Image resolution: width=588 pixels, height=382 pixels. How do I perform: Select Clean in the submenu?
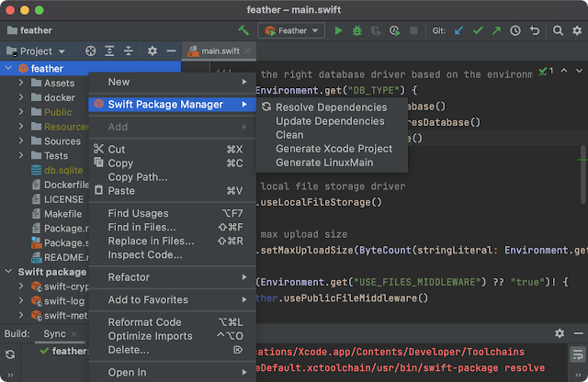click(x=333, y=135)
